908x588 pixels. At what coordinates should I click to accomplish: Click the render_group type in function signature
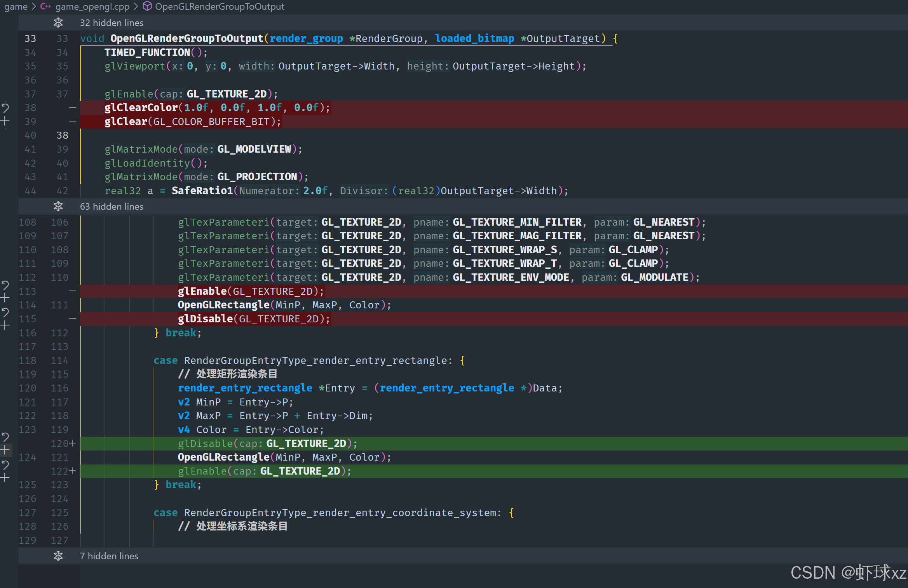pos(306,38)
